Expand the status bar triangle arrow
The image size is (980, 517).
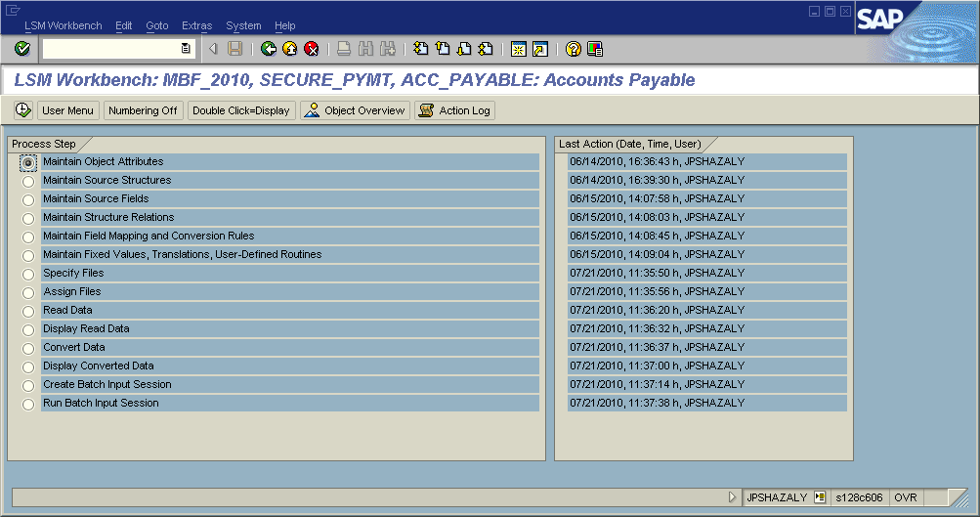[733, 497]
